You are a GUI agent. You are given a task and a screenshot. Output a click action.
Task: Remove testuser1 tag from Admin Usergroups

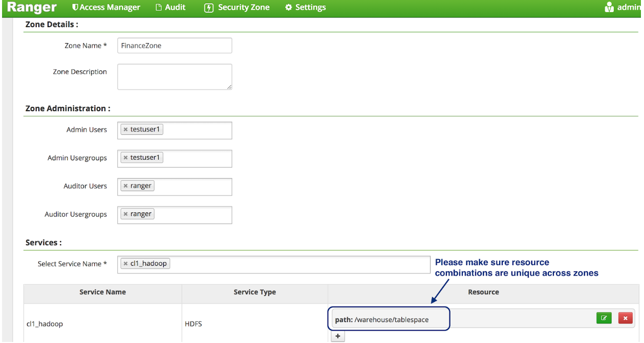tap(125, 158)
